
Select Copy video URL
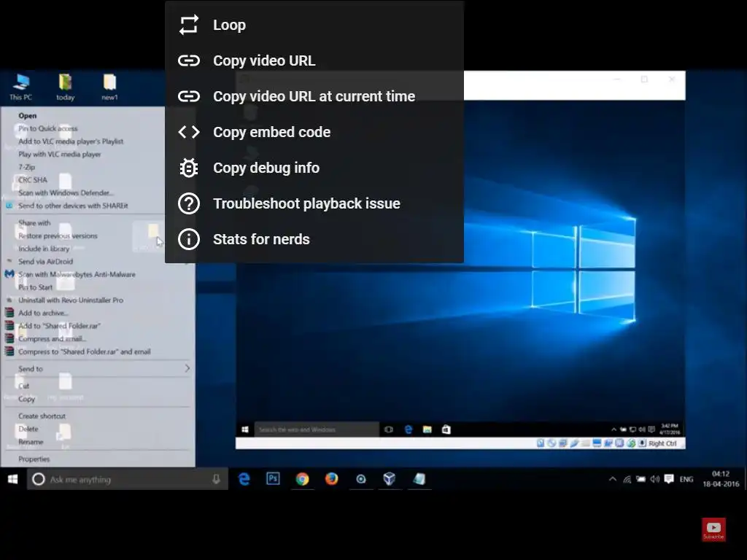314,61
